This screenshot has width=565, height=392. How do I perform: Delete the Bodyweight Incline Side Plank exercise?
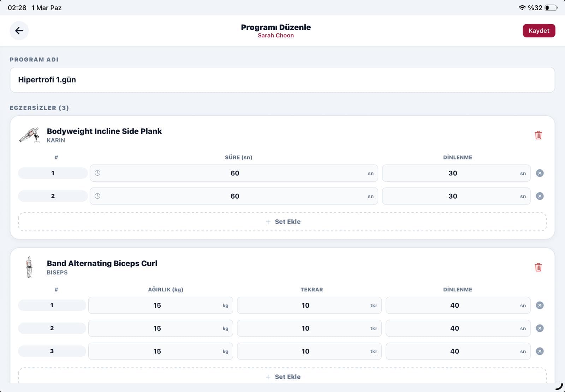click(538, 135)
